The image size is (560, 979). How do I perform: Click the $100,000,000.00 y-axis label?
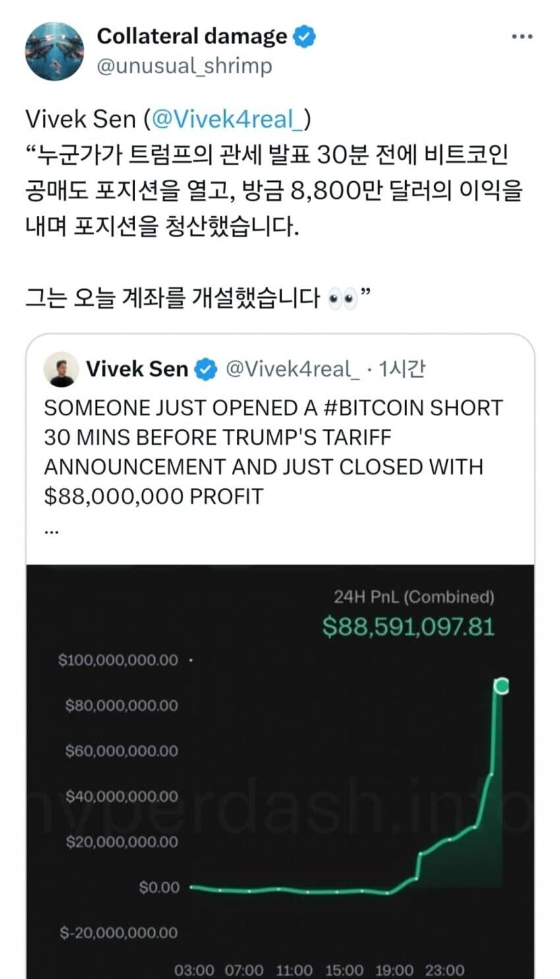(x=119, y=660)
